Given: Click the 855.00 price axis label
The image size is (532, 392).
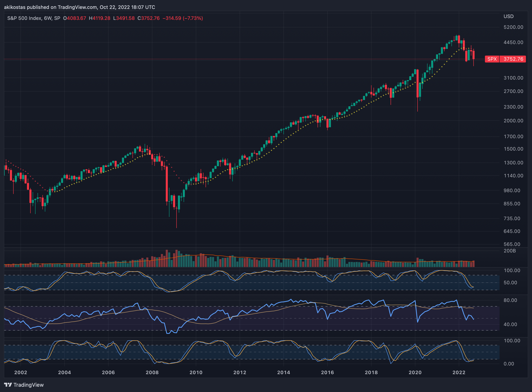Looking at the screenshot, I should (x=512, y=204).
